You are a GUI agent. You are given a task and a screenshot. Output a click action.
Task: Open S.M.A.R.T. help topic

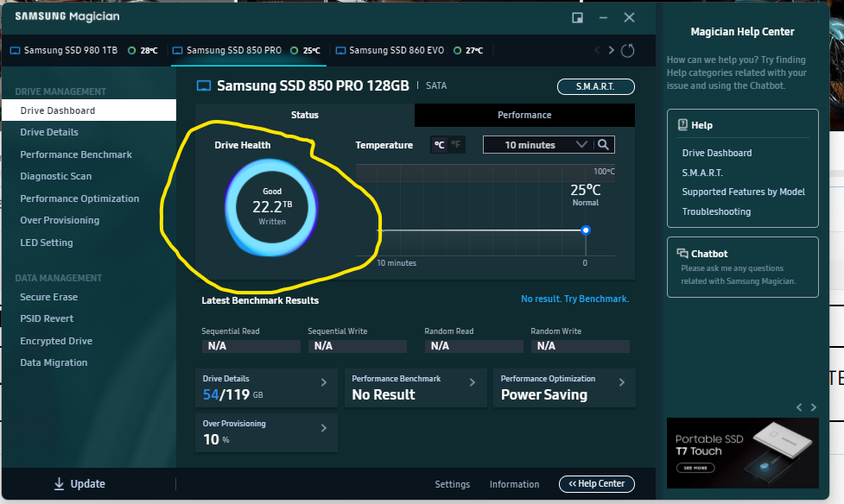702,173
